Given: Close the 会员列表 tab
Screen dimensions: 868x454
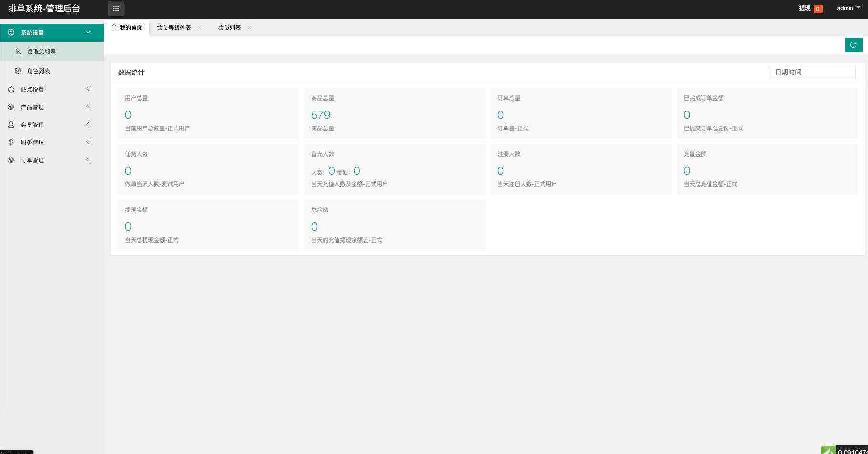Looking at the screenshot, I should pos(249,28).
